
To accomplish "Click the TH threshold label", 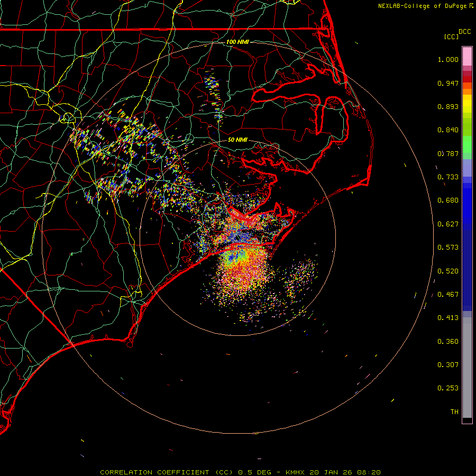I will (x=454, y=411).
